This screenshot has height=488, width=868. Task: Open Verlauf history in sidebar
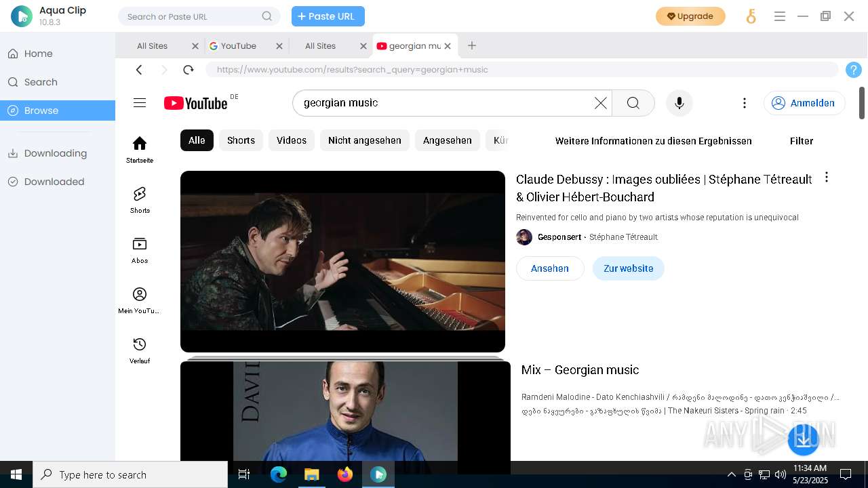[140, 350]
